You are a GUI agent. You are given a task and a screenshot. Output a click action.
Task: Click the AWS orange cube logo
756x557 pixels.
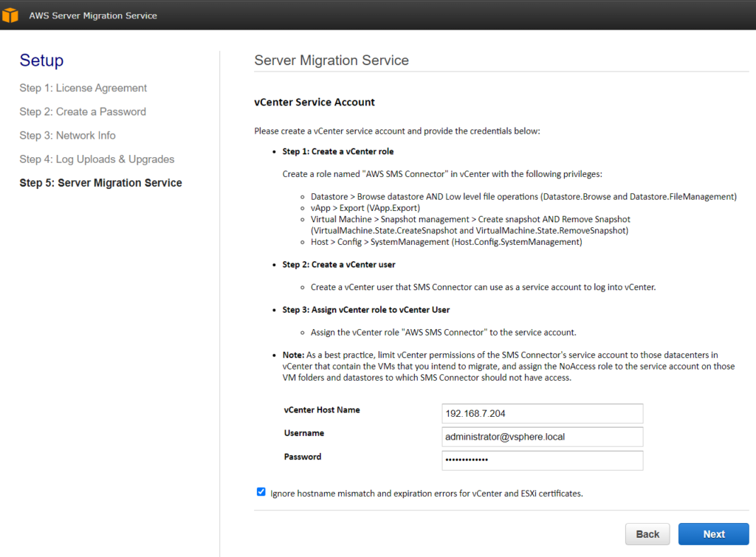tap(10, 15)
